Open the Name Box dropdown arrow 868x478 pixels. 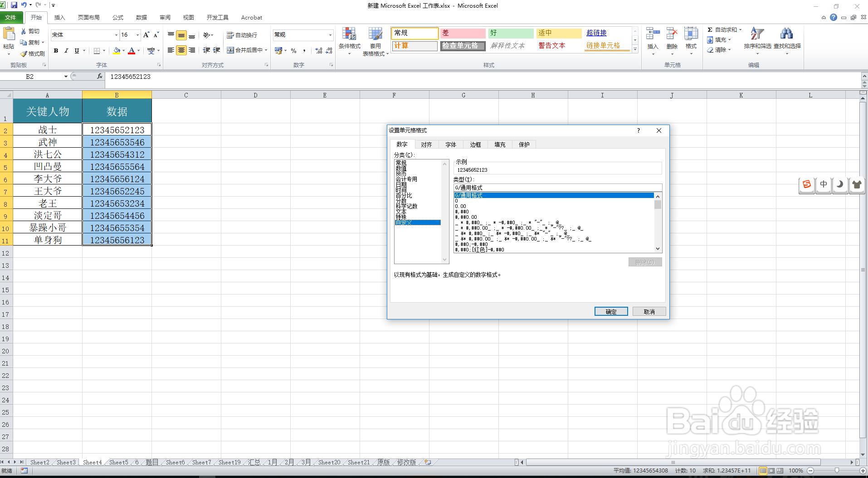pos(66,77)
